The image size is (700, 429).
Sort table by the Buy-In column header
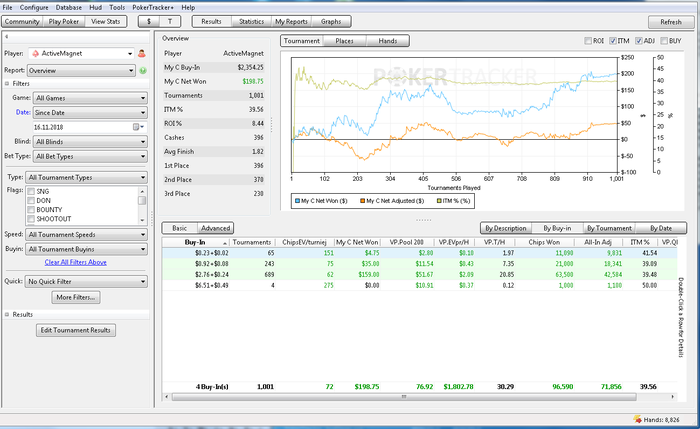coord(195,242)
